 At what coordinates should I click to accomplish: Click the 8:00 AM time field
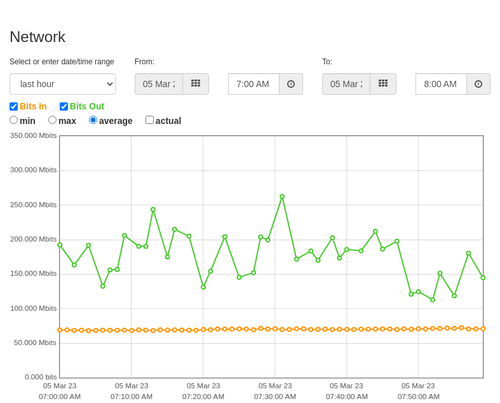pos(441,84)
